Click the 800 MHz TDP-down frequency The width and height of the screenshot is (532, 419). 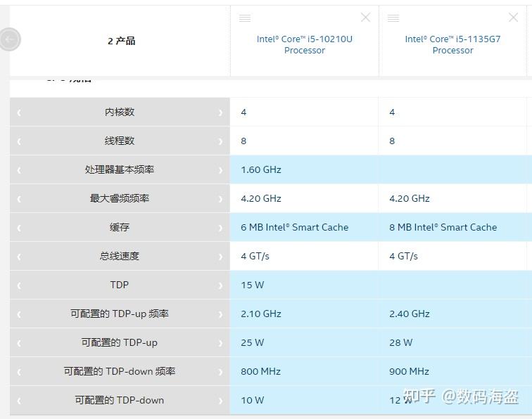[260, 371]
